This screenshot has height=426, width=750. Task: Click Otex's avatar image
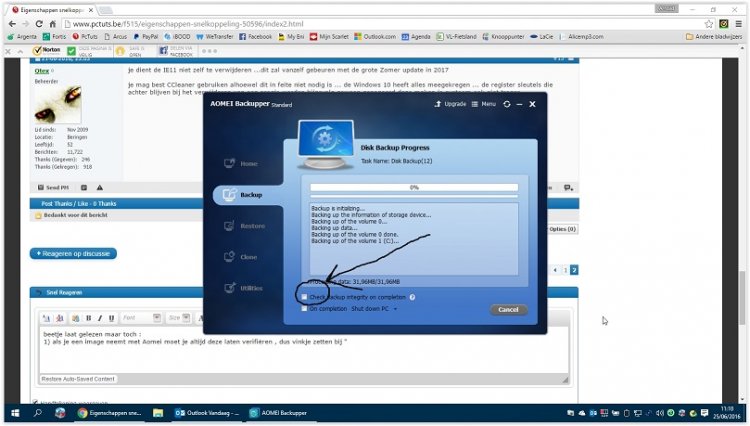(x=58, y=105)
